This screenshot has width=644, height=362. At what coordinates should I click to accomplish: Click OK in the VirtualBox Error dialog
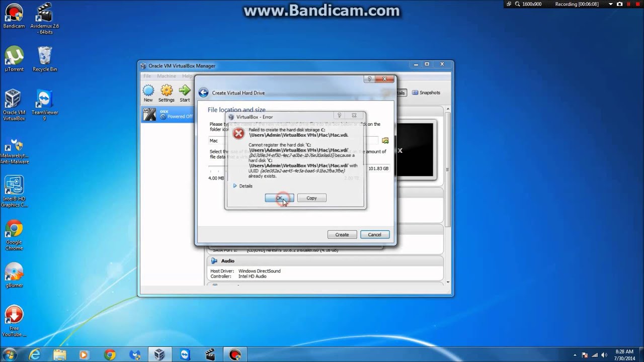(279, 198)
